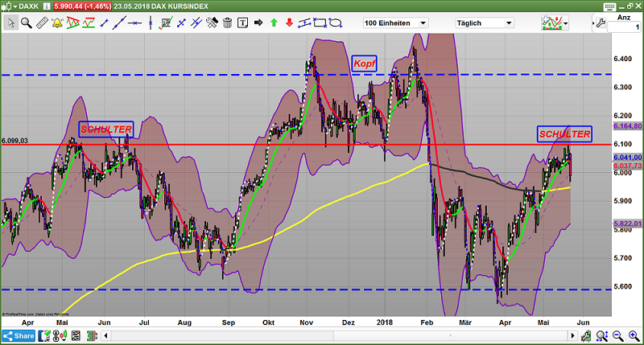Click the 5.822,01 lower band value
The height and width of the screenshot is (345, 644).
(628, 224)
